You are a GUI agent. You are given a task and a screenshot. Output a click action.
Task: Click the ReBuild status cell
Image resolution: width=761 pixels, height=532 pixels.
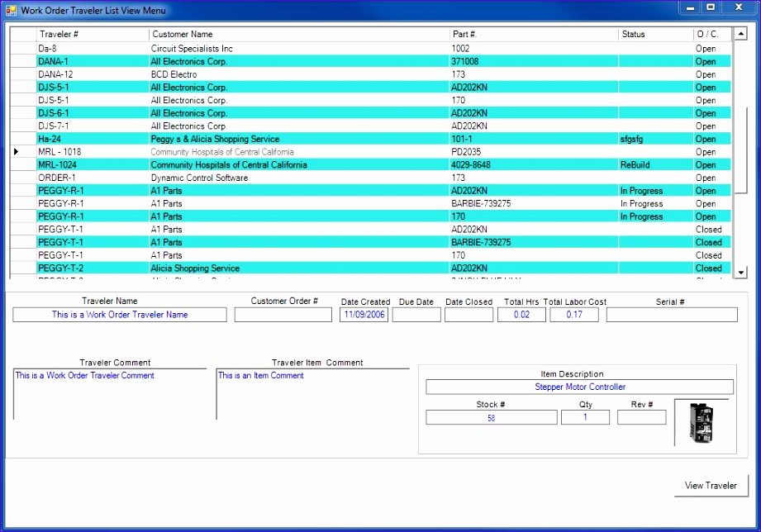coord(656,165)
